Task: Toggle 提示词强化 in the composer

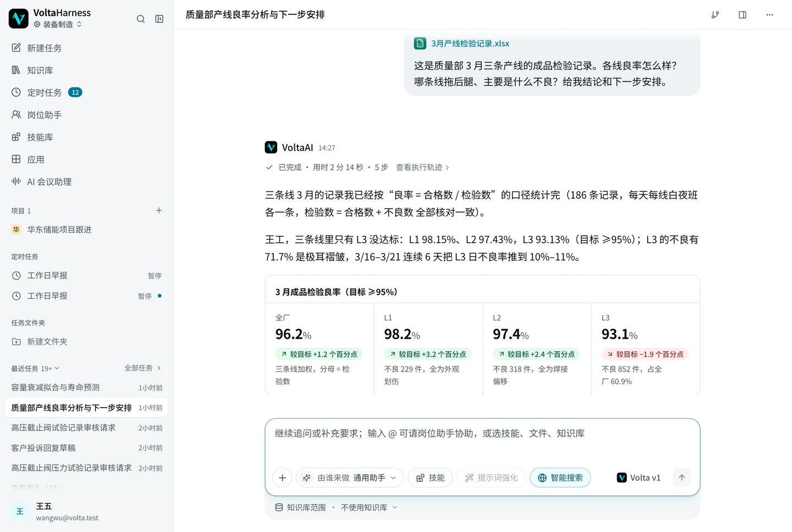Action: click(x=491, y=478)
